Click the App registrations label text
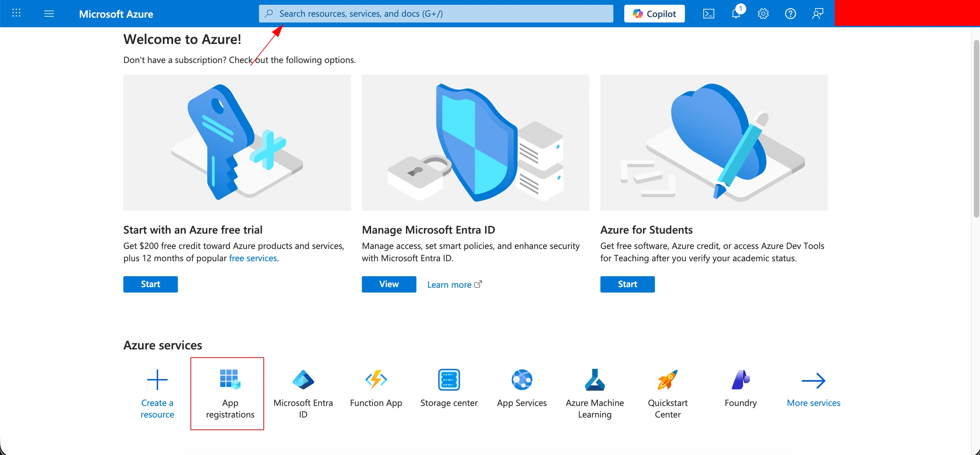The width and height of the screenshot is (980, 455). coord(230,409)
